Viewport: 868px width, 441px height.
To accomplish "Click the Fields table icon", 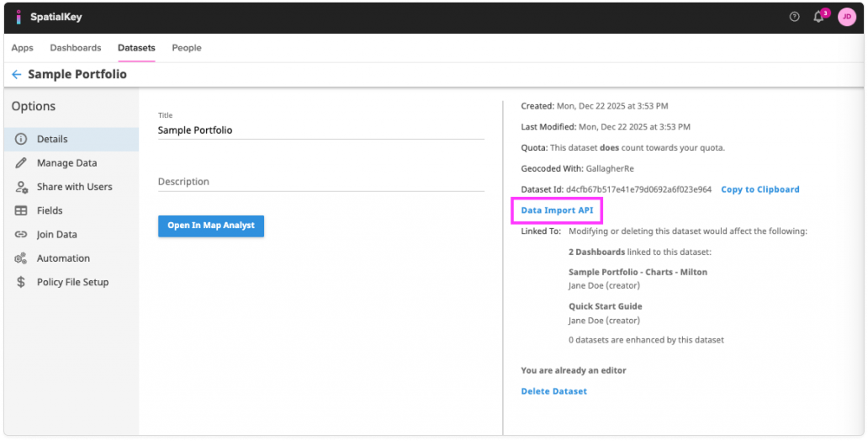I will pyautogui.click(x=21, y=210).
